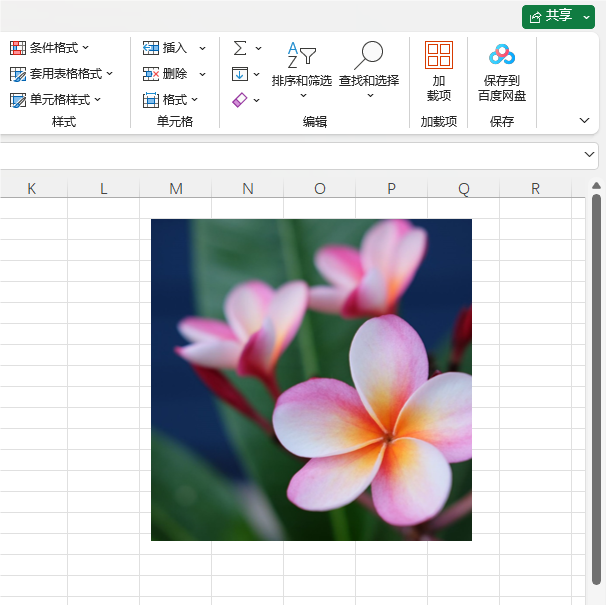Click the 条件格式 grid icon
Viewport: 606px width, 605px height.
point(17,48)
